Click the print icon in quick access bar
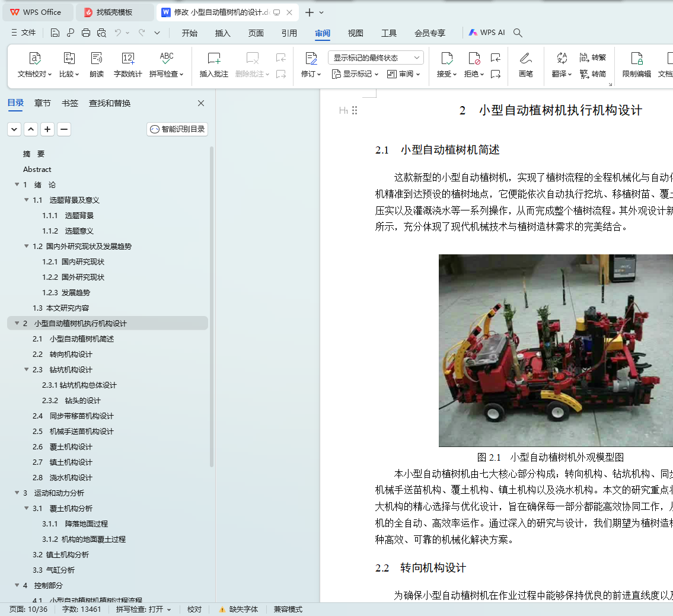Screen dimensions: 673x616 [x=86, y=33]
